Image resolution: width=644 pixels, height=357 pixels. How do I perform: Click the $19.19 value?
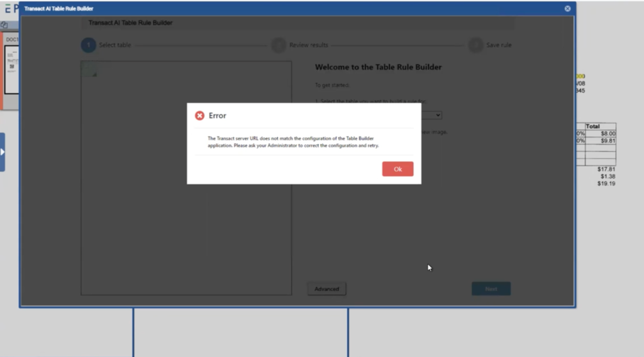606,184
